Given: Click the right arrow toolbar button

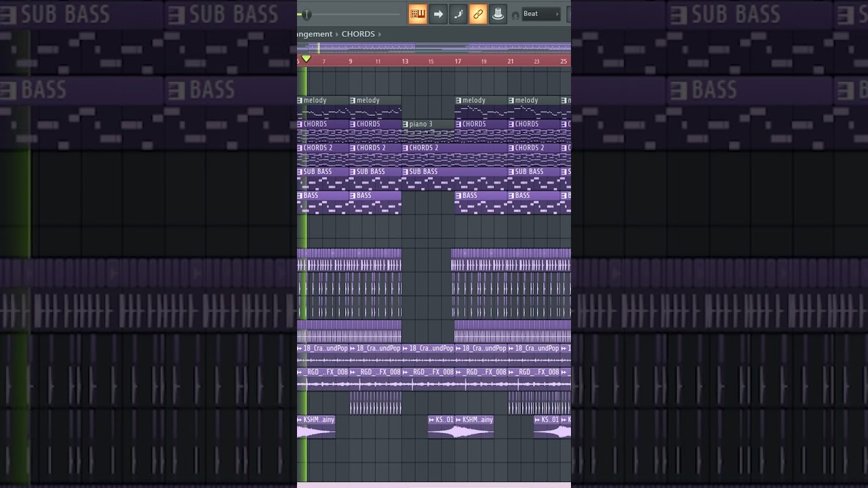Looking at the screenshot, I should (438, 14).
